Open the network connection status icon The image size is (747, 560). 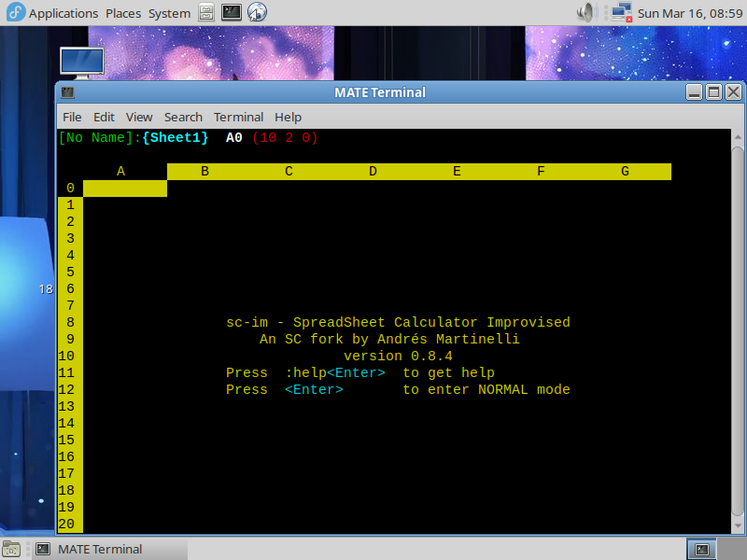point(620,13)
